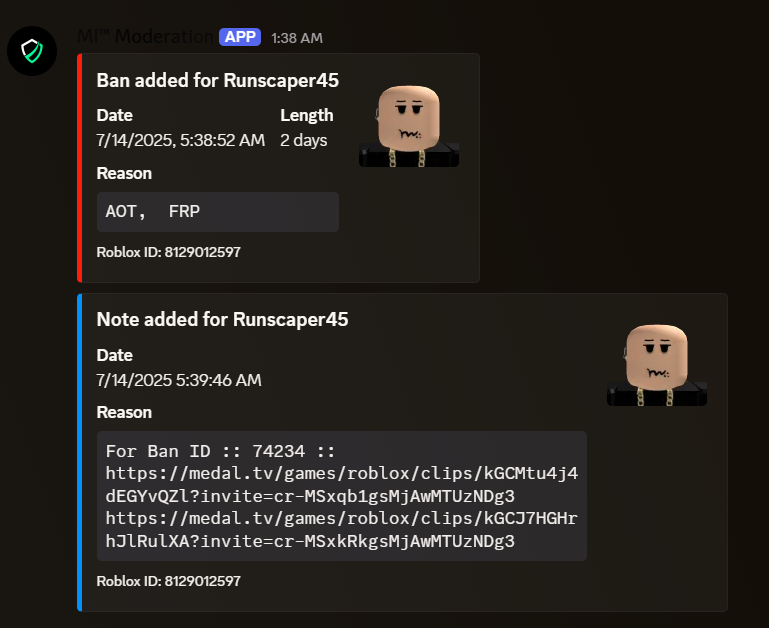Click the MI Moderation shield avatar icon
Screen dimensions: 769x628
(x=32, y=51)
